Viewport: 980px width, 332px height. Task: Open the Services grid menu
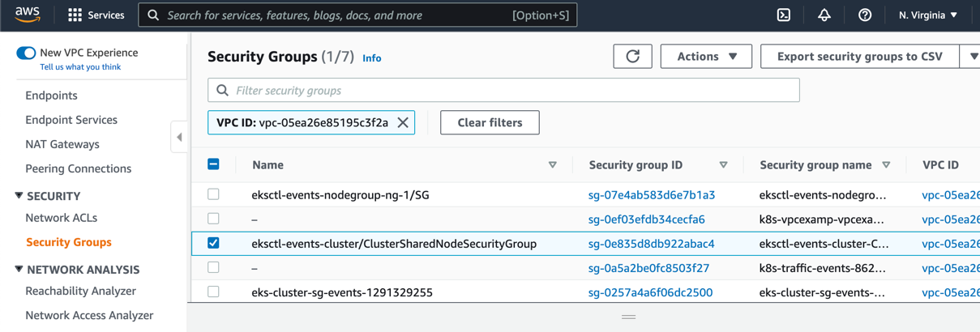coord(96,15)
